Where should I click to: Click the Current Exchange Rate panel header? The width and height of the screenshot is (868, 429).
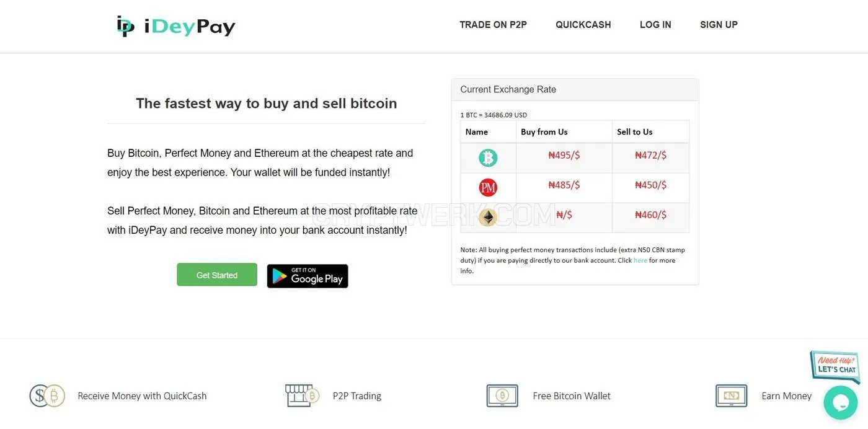[x=575, y=89]
